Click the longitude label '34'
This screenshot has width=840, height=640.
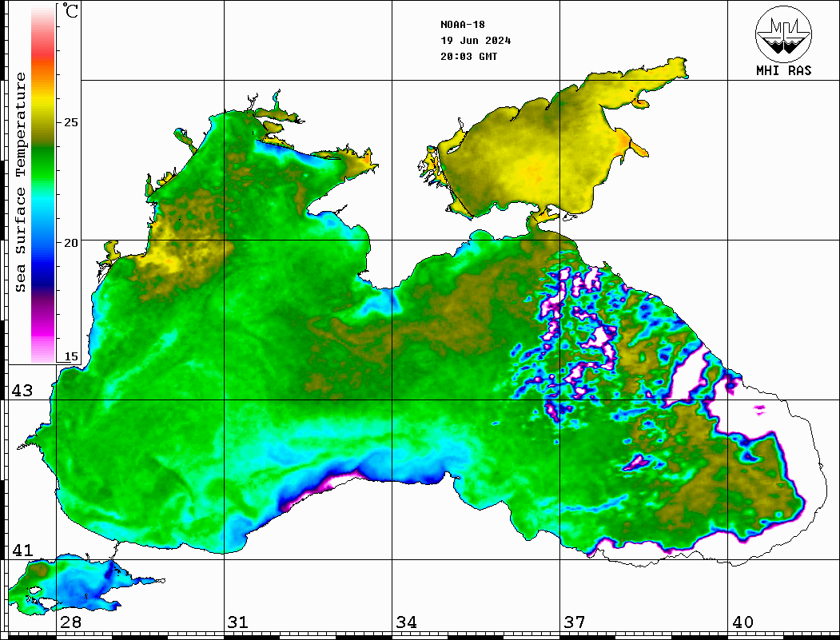[x=406, y=622]
